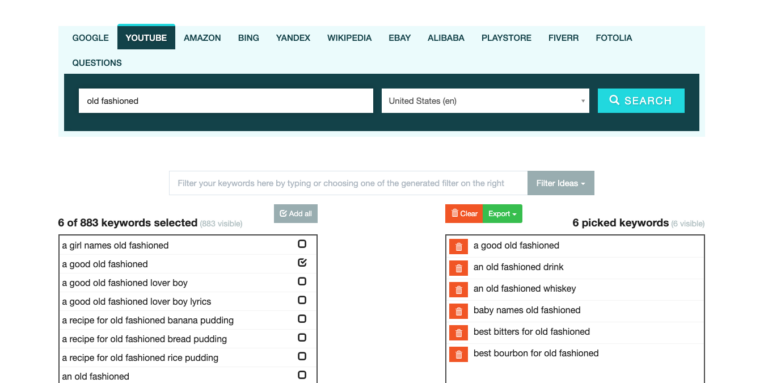Open the United States (en) country dropdown

485,101
